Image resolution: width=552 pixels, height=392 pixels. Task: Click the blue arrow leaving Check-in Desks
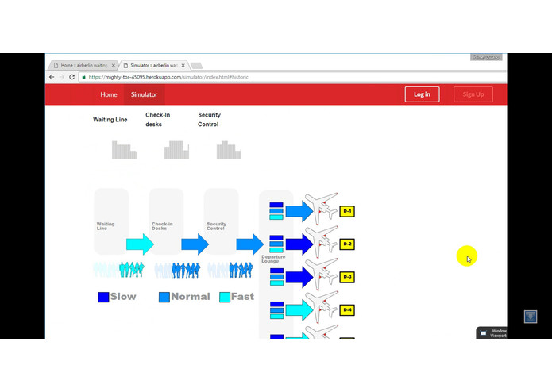(x=195, y=244)
